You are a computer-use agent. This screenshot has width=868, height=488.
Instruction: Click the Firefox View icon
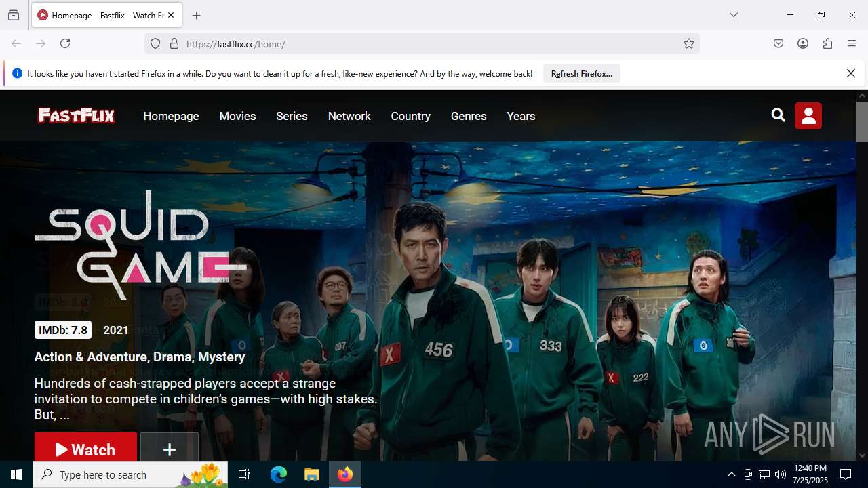(14, 15)
